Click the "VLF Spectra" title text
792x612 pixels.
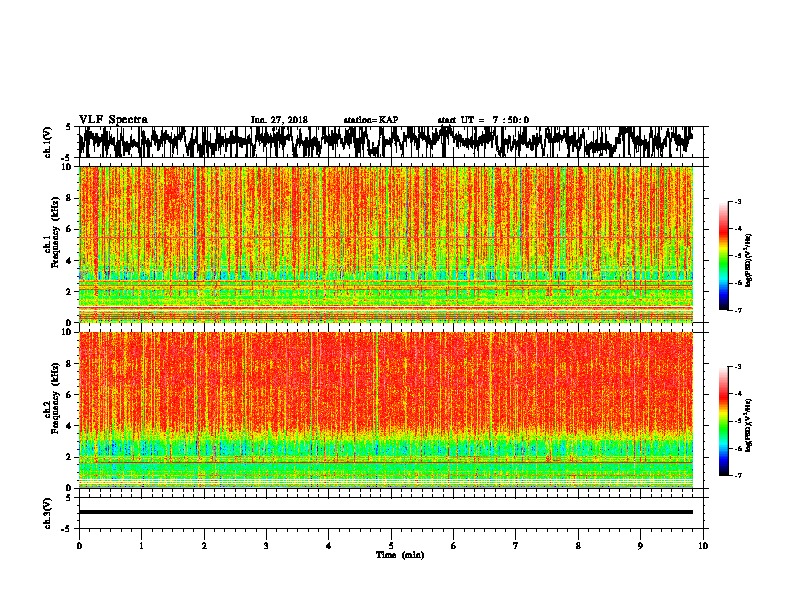(x=113, y=119)
